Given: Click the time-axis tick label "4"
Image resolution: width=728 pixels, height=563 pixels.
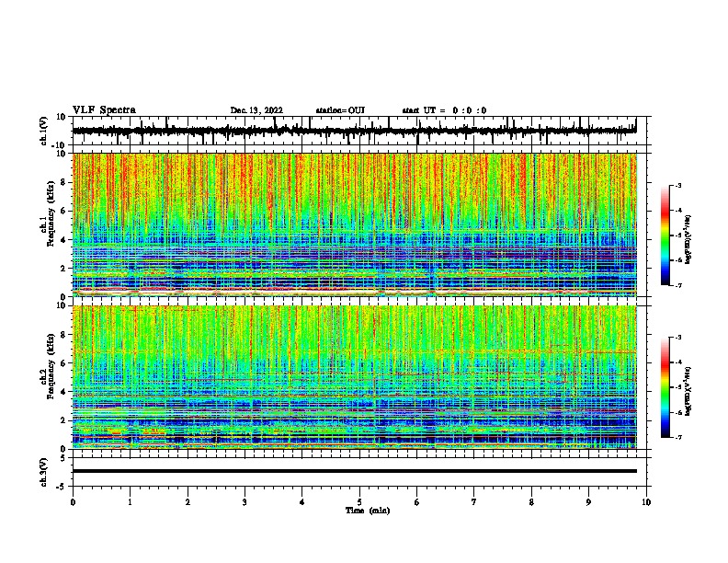Looking at the screenshot, I should click(302, 502).
